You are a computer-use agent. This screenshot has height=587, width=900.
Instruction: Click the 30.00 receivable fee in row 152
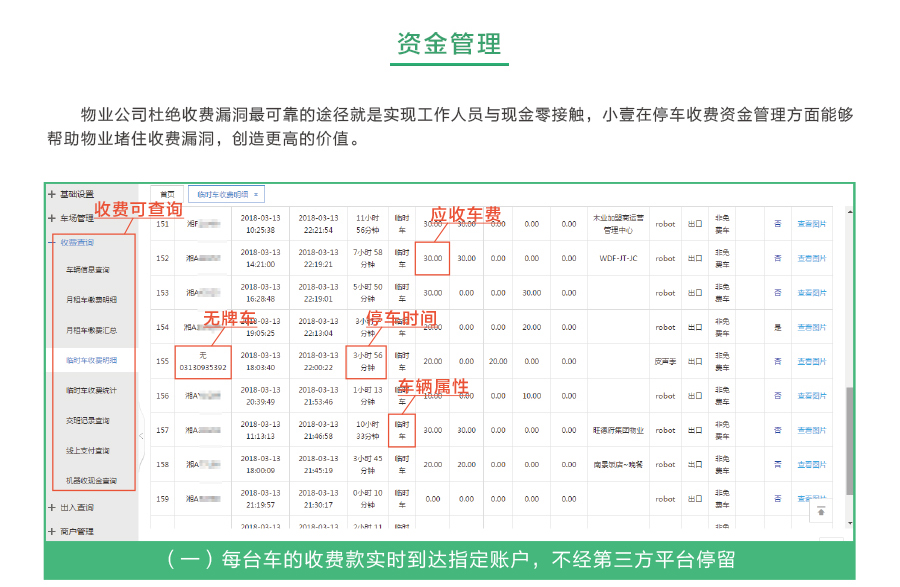tap(433, 258)
